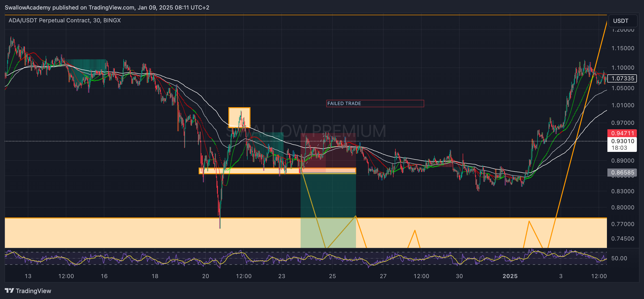Click the date label 20 on time axis
The image size is (644, 299).
click(x=206, y=276)
